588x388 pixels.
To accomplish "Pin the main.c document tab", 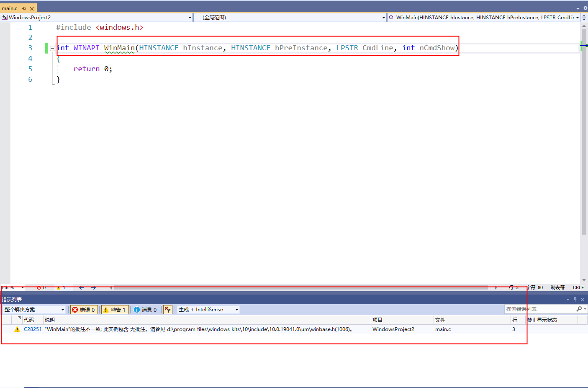I will (24, 8).
